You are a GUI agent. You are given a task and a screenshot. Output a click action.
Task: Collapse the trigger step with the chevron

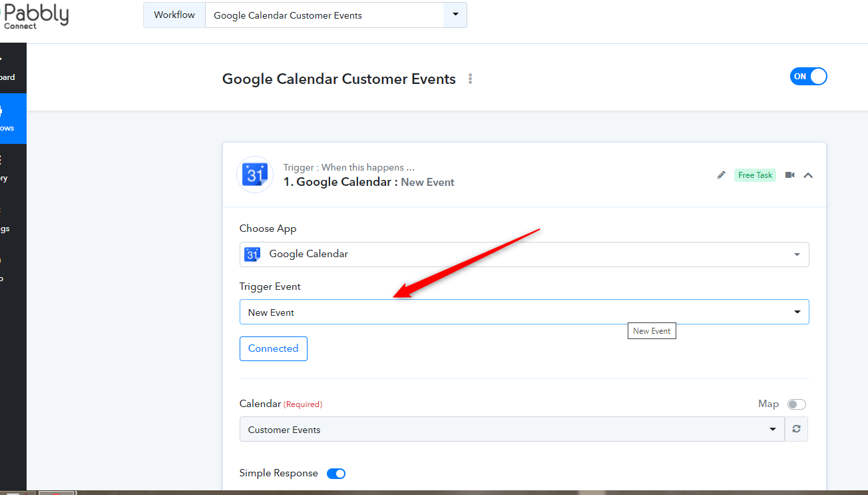(x=808, y=175)
